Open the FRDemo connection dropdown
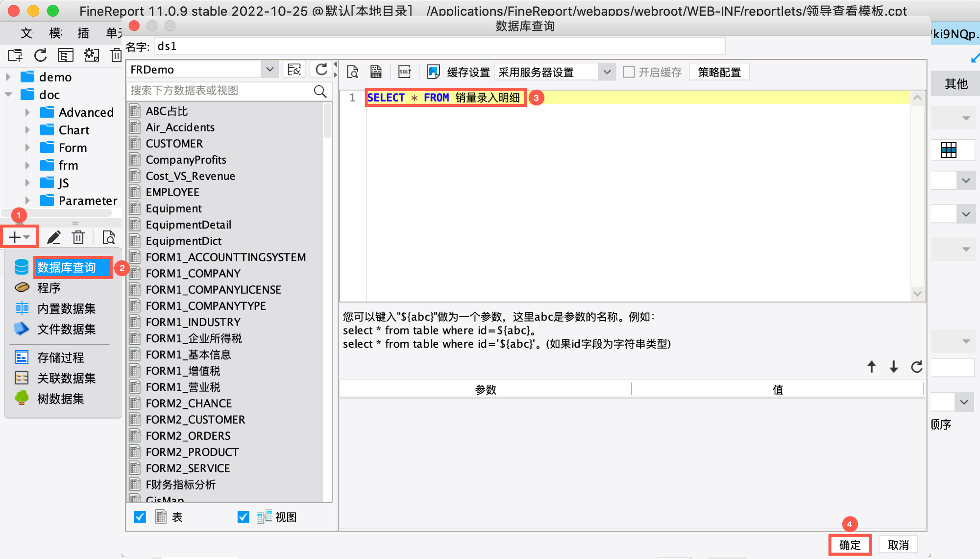 269,70
